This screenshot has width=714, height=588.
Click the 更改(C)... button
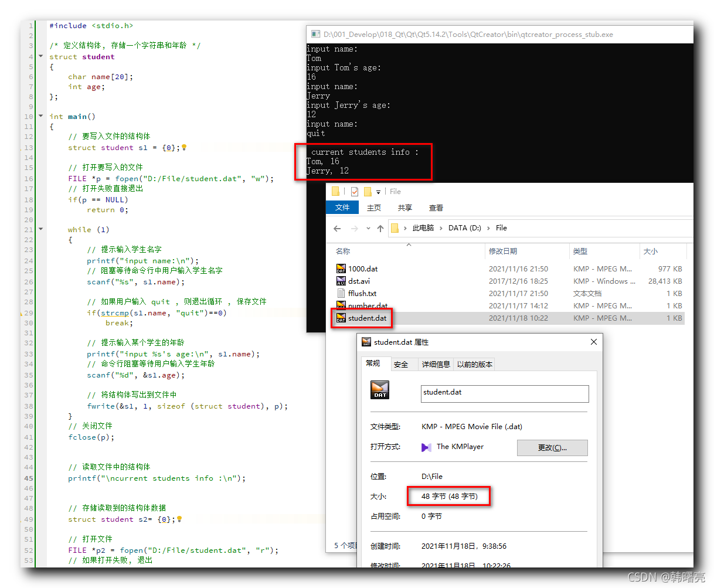click(x=552, y=448)
